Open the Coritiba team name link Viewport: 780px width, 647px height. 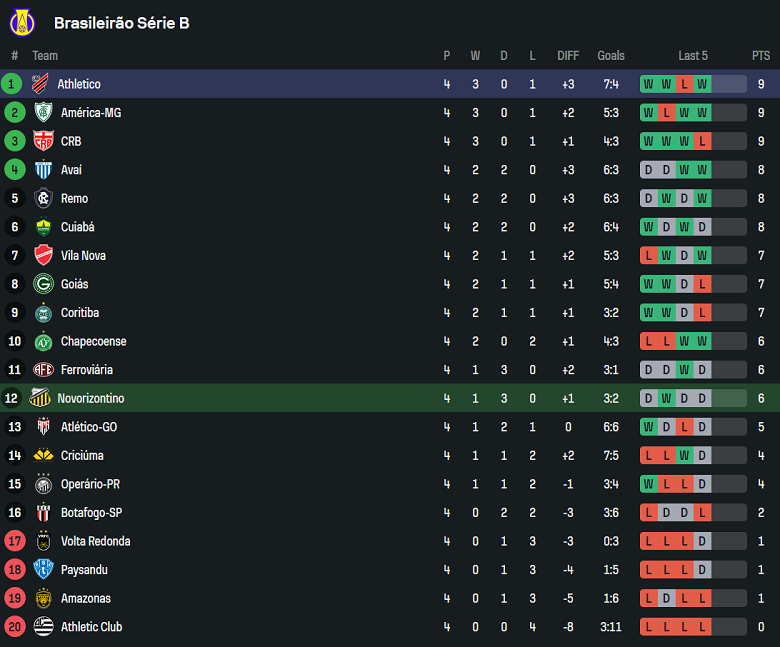click(x=80, y=313)
